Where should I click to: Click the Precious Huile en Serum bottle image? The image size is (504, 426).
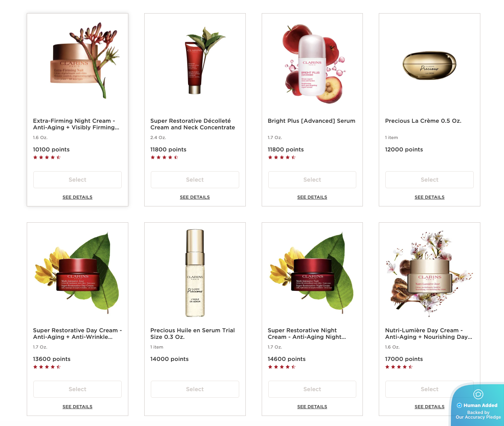[x=195, y=273]
